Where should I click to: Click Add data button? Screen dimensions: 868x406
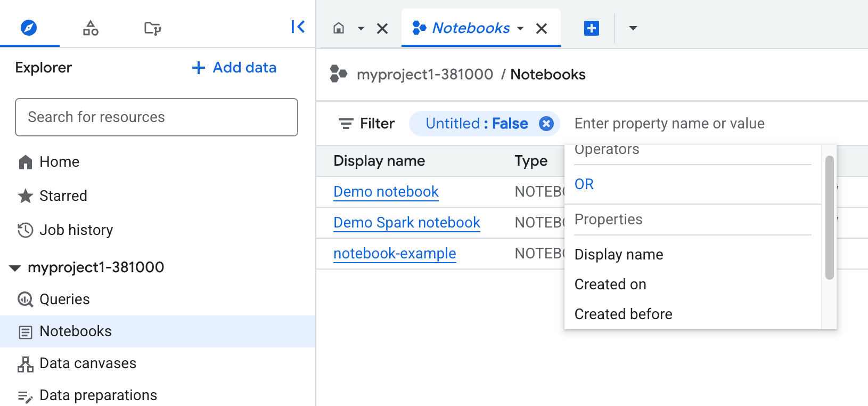point(234,68)
